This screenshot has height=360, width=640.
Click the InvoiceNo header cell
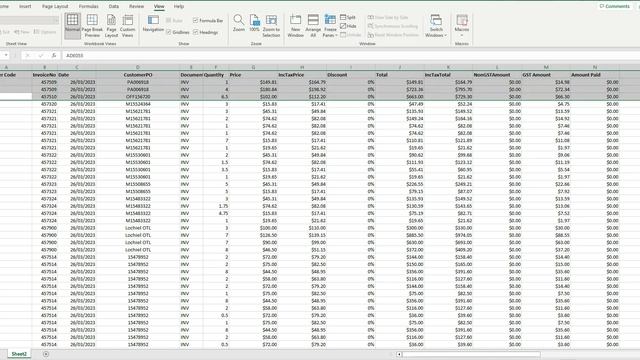pos(44,75)
